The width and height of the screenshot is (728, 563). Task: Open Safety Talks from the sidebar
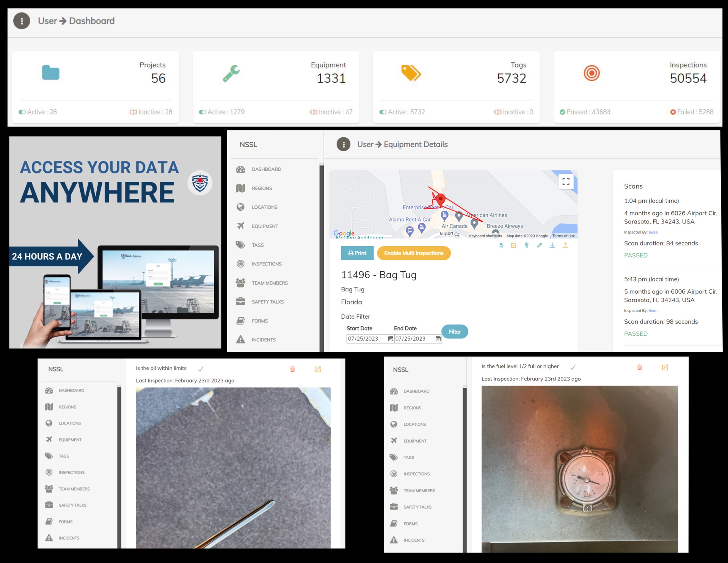(267, 302)
